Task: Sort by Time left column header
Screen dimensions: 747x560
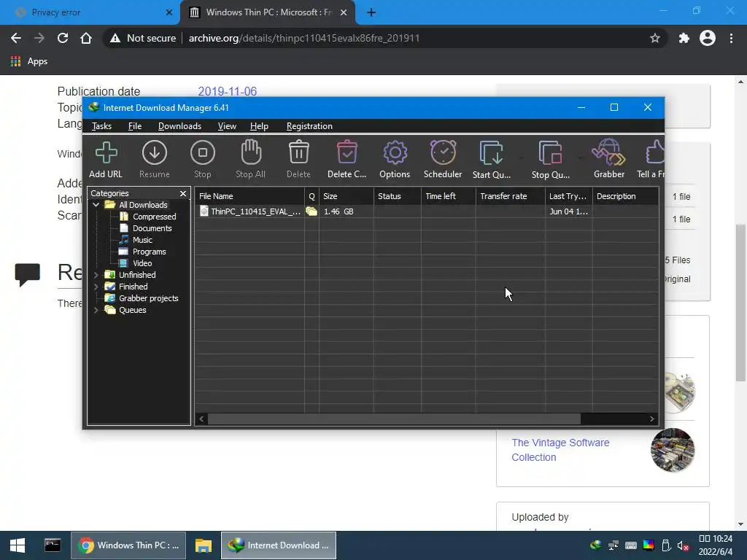Action: point(449,196)
